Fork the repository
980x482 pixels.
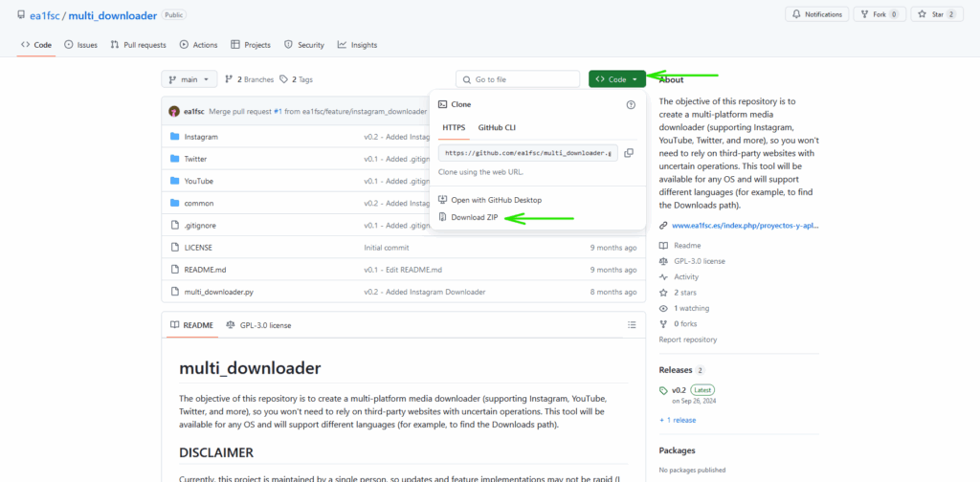coord(880,14)
